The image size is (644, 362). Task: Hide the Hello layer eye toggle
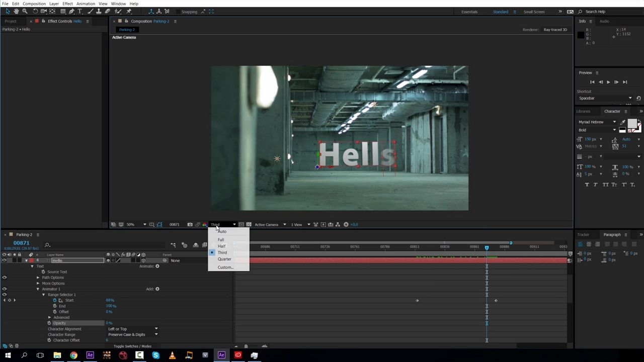[x=5, y=260]
